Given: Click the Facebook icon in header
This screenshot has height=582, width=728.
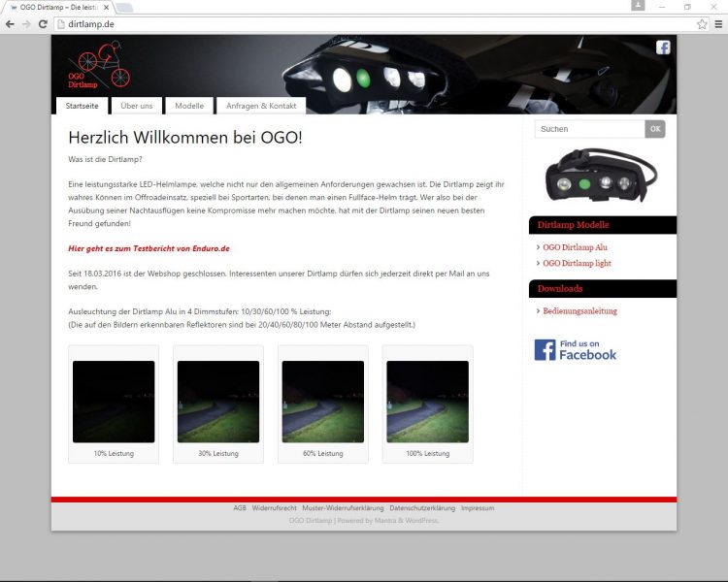Looking at the screenshot, I should pyautogui.click(x=663, y=48).
